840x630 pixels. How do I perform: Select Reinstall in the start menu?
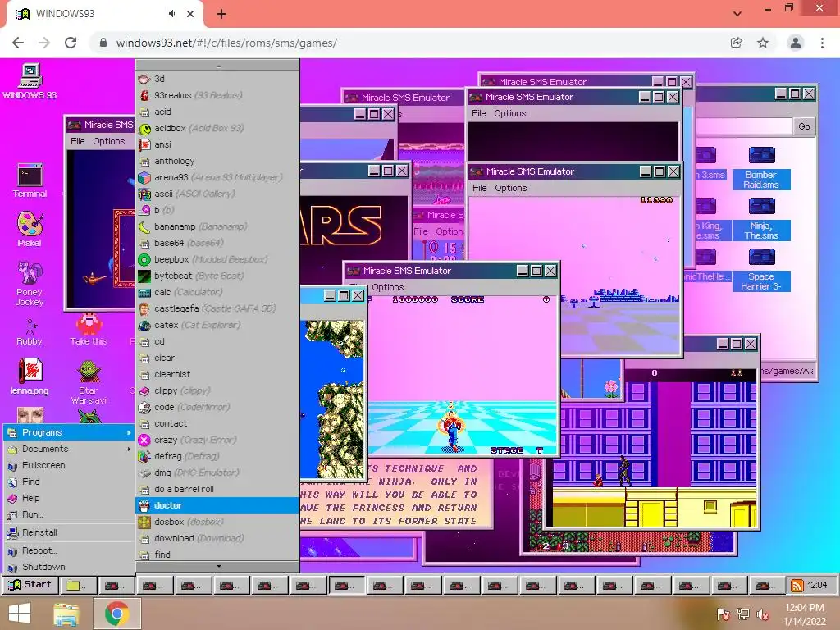[69, 532]
